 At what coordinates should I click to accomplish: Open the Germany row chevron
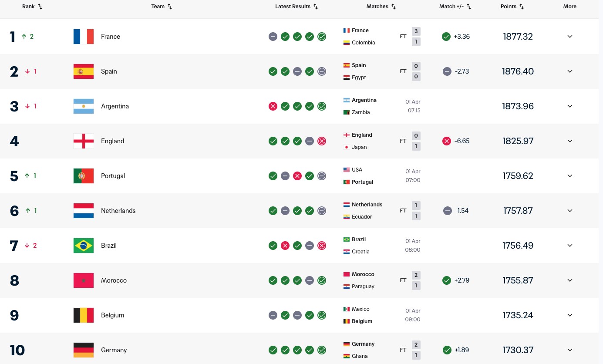[569, 350]
